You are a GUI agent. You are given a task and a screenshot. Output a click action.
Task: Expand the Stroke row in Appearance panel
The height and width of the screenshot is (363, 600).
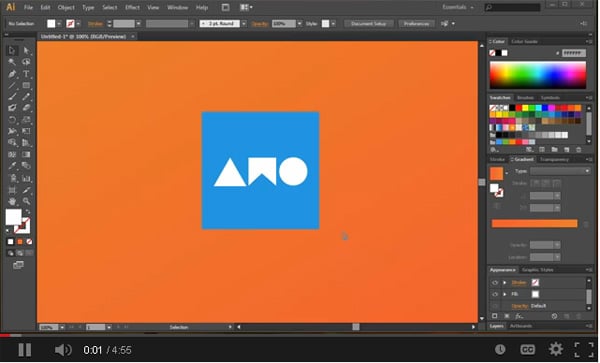(x=504, y=283)
